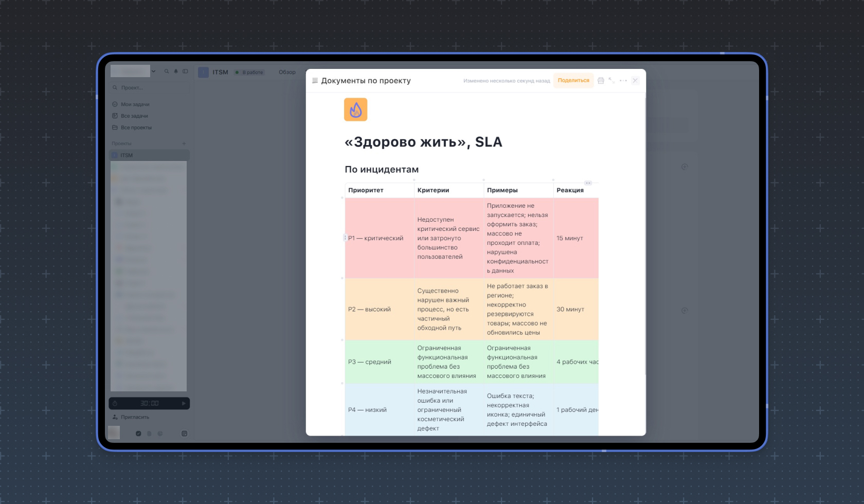Image resolution: width=864 pixels, height=504 pixels.
Task: Open notifications via the bell icon
Action: (176, 71)
